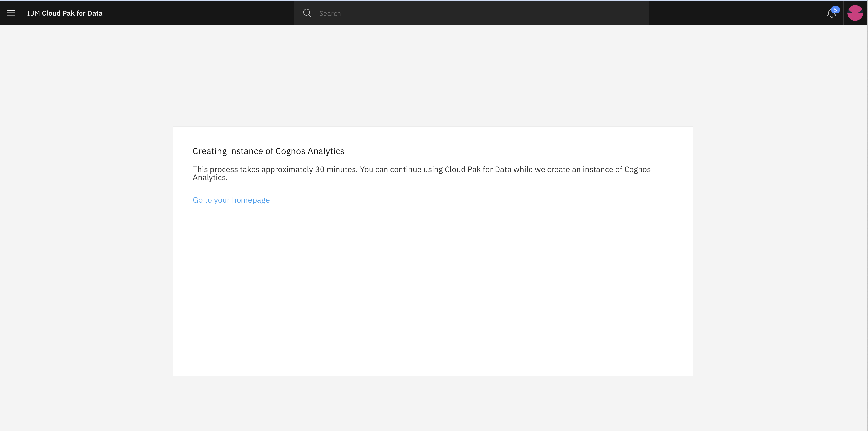Click the word Analytics ending the paragraph
Image resolution: width=868 pixels, height=431 pixels.
click(209, 178)
